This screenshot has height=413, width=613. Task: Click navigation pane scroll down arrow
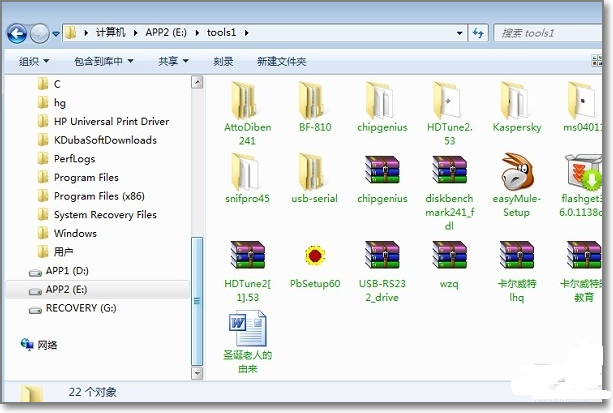(197, 373)
